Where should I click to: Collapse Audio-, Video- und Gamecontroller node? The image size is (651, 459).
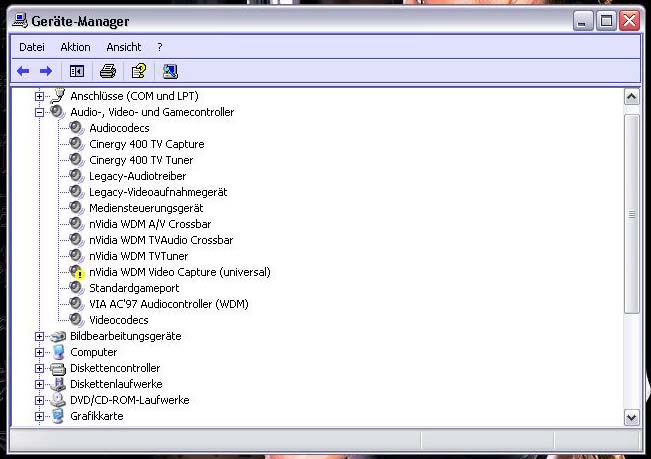[x=39, y=112]
